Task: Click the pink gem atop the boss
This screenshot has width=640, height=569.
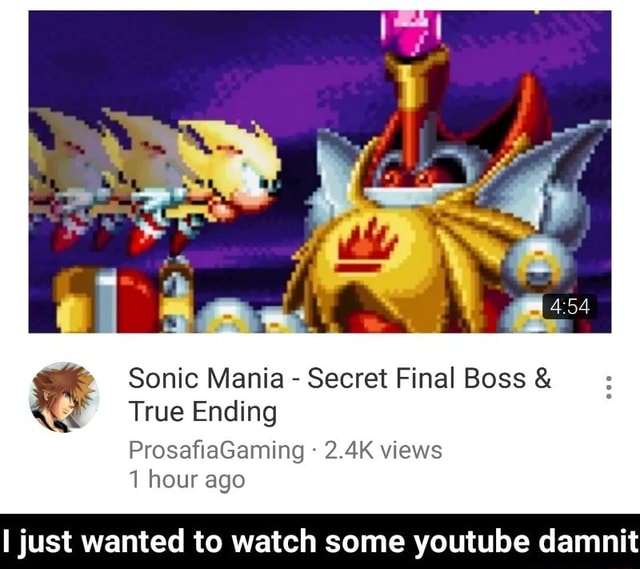Action: tap(411, 32)
